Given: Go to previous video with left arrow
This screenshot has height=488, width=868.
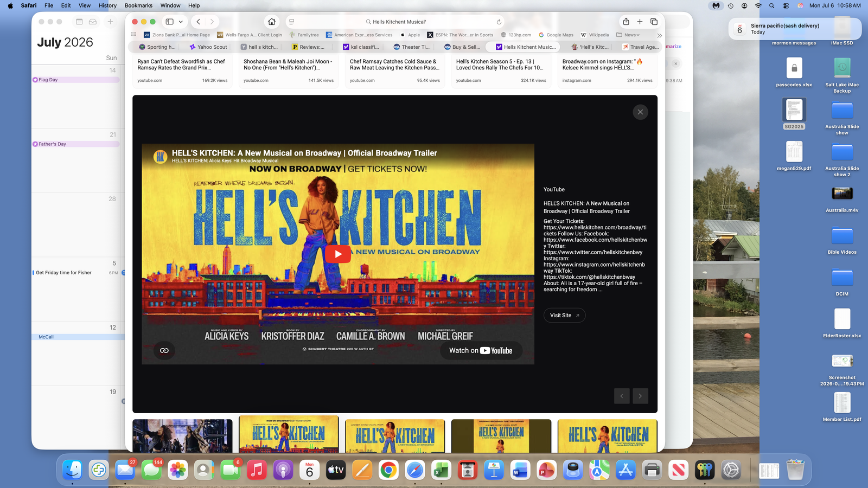Looking at the screenshot, I should point(622,396).
